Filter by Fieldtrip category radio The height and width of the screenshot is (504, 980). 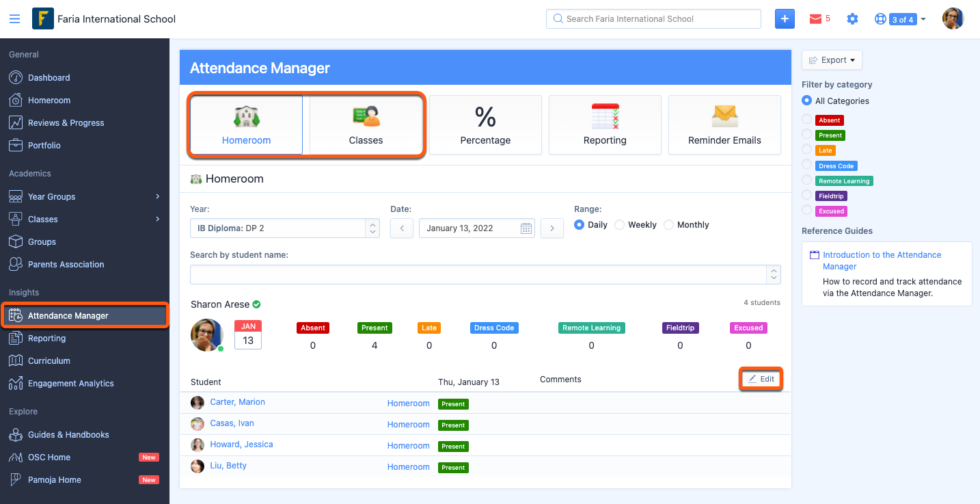coord(806,196)
